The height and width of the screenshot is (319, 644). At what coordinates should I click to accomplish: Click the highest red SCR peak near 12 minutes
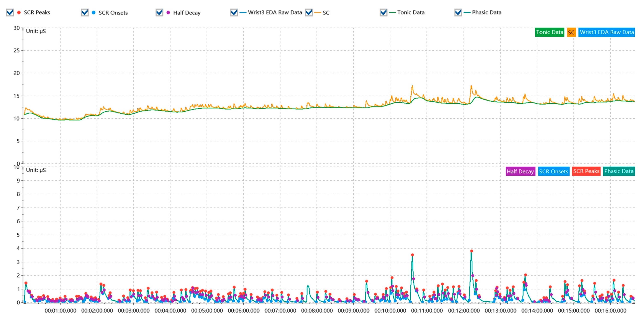tap(472, 251)
